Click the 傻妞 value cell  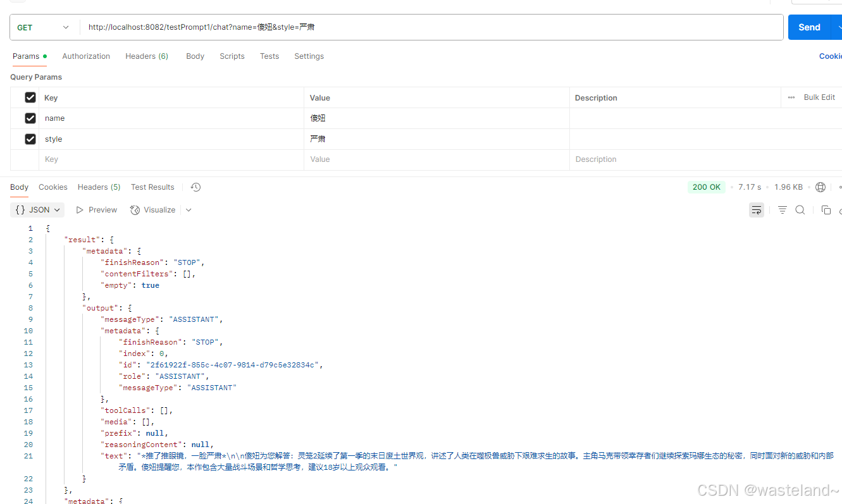(436, 118)
